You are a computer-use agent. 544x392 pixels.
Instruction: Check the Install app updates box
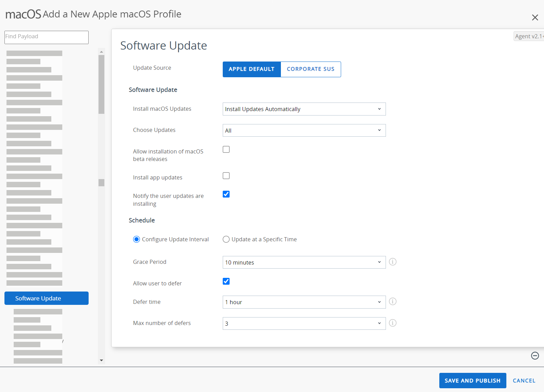point(226,176)
